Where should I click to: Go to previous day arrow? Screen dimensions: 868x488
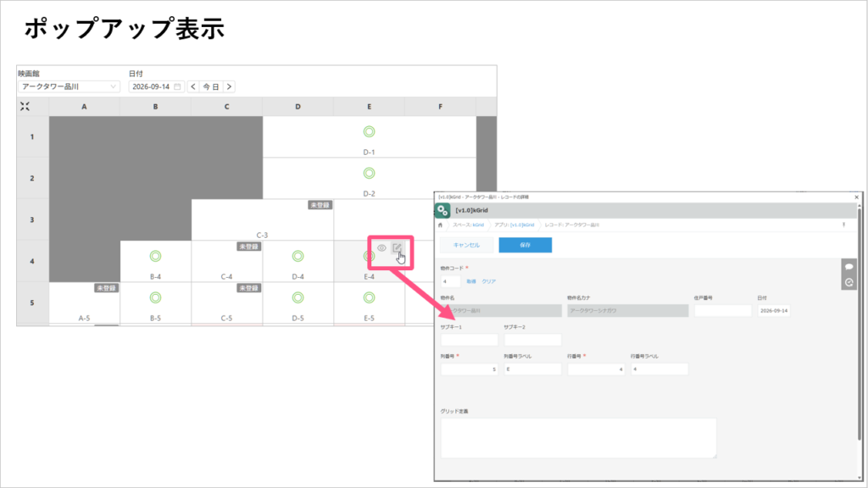coord(193,87)
